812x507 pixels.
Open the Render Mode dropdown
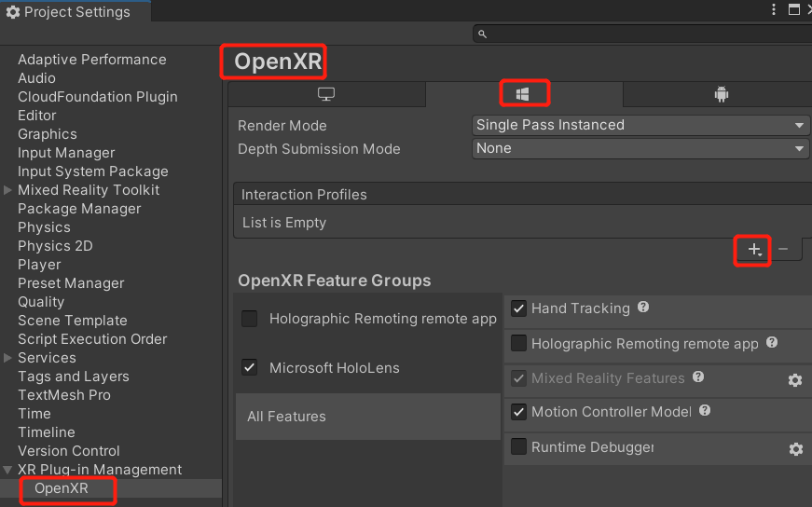tap(640, 125)
